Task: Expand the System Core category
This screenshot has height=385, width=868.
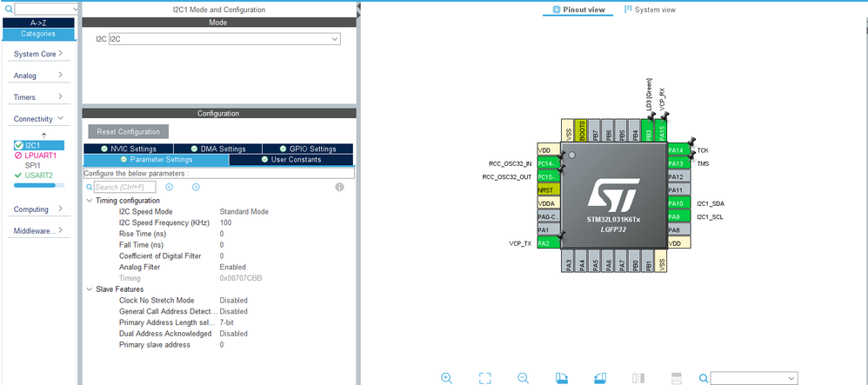Action: click(x=38, y=54)
